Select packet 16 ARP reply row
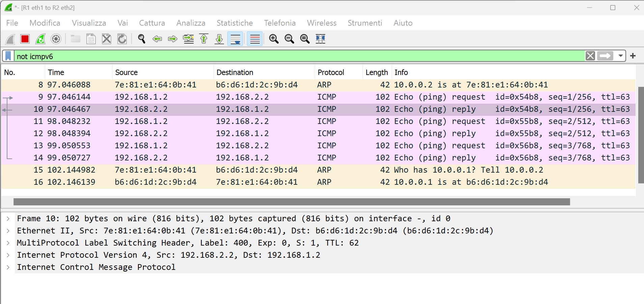The width and height of the screenshot is (644, 304). [x=318, y=182]
